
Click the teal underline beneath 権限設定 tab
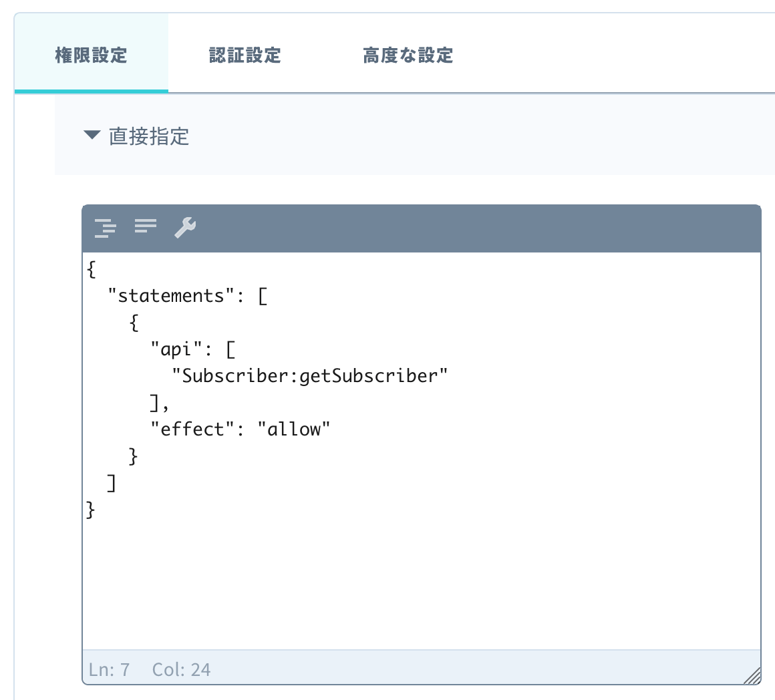[92, 87]
